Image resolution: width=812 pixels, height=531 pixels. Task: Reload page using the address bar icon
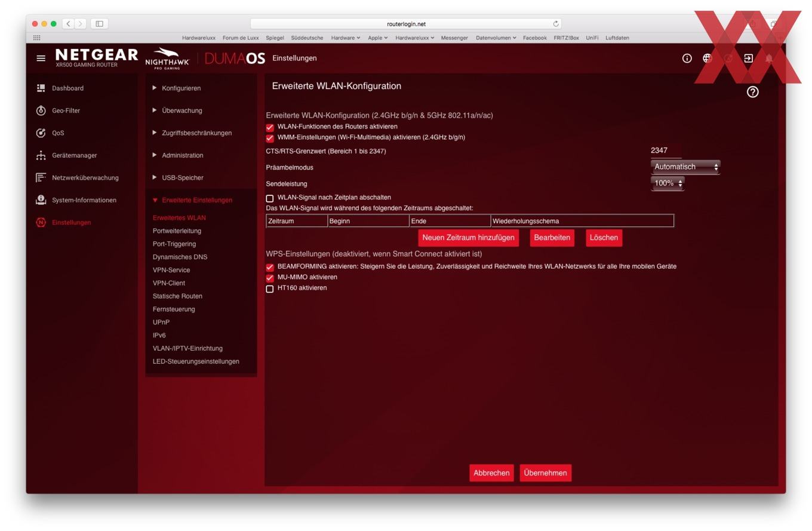556,24
